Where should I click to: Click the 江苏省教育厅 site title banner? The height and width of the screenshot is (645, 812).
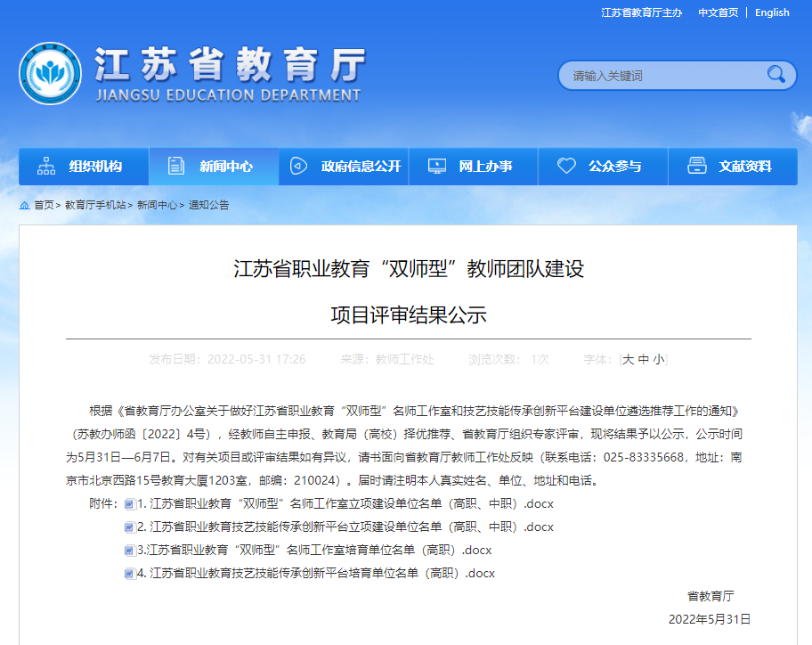(230, 73)
